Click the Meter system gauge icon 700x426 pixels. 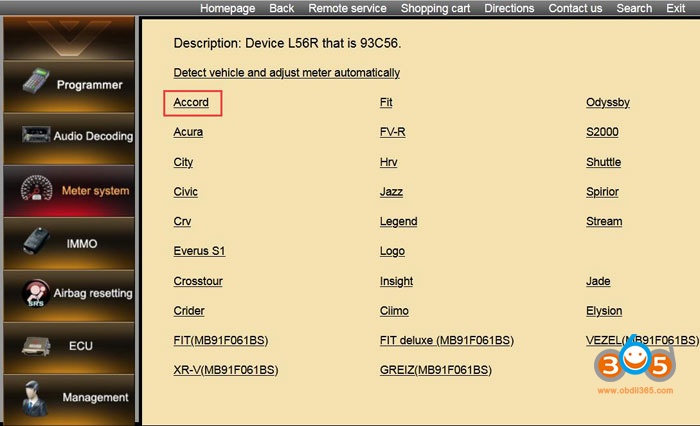(37, 188)
